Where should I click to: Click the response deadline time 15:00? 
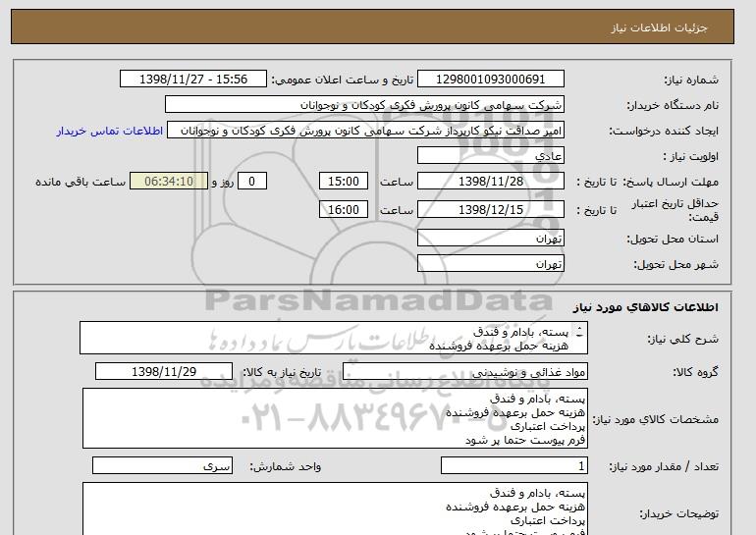344,182
